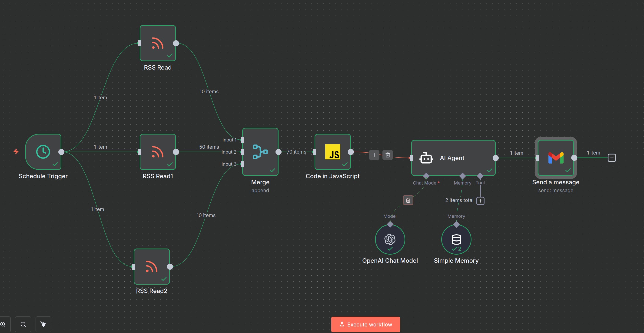Click the tidy up workflow broom icon
This screenshot has height=333, width=644.
(x=43, y=324)
